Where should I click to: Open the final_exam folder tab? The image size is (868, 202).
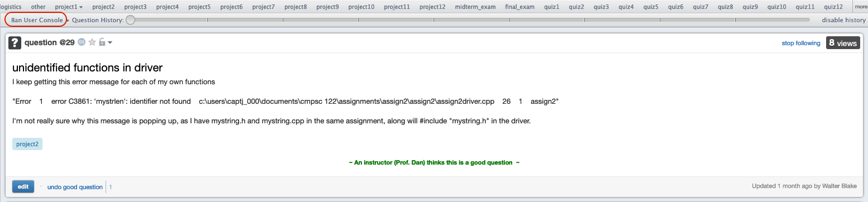(519, 7)
